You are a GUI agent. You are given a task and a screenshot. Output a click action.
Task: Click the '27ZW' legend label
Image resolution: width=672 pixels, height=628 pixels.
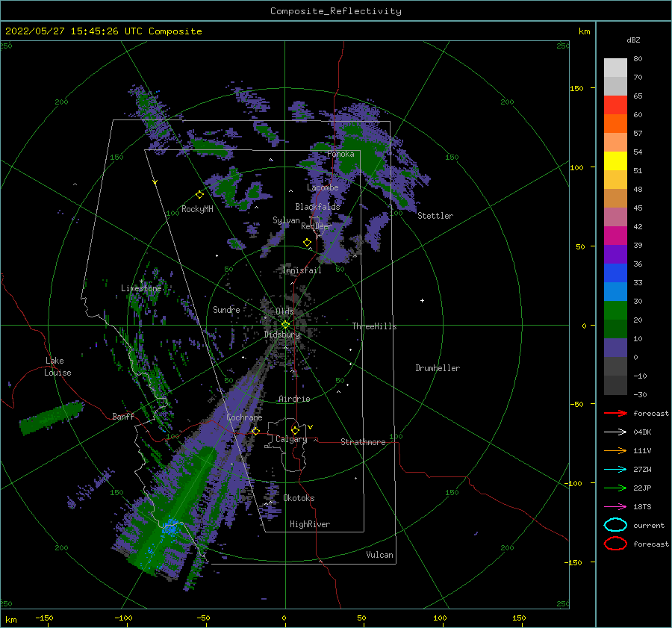tap(642, 470)
